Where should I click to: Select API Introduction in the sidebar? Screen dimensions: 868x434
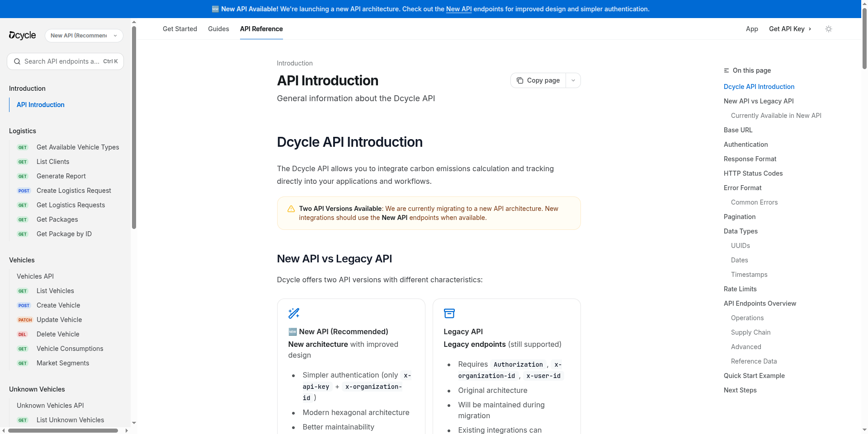(x=41, y=105)
